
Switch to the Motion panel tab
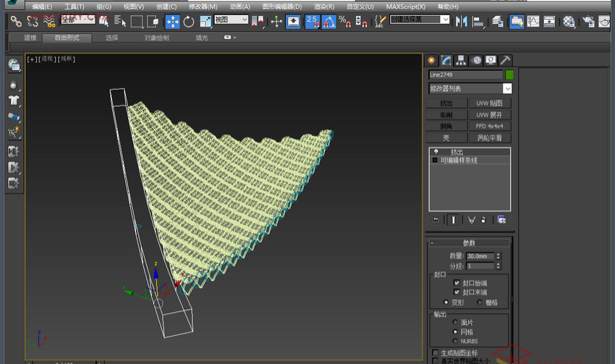tap(476, 60)
